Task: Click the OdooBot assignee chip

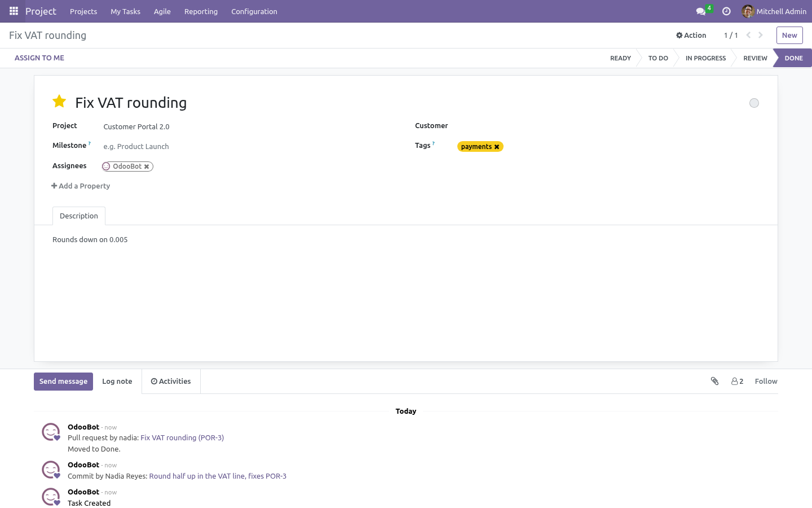Action: point(127,167)
